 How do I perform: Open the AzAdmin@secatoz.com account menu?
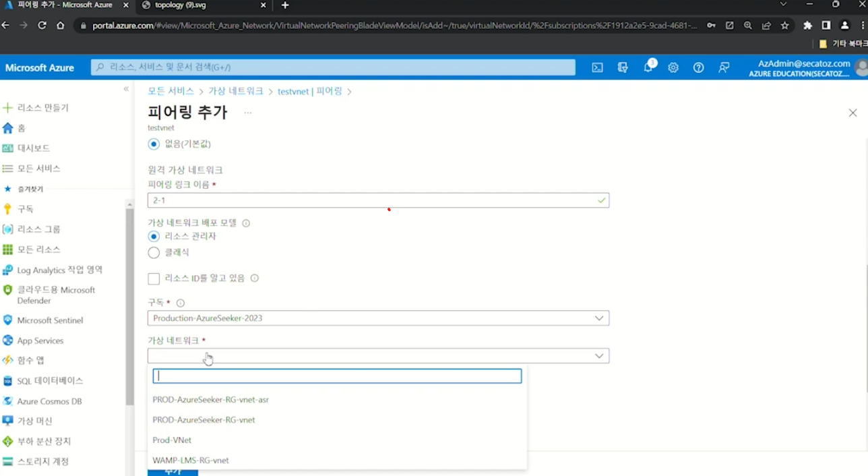tap(807, 68)
